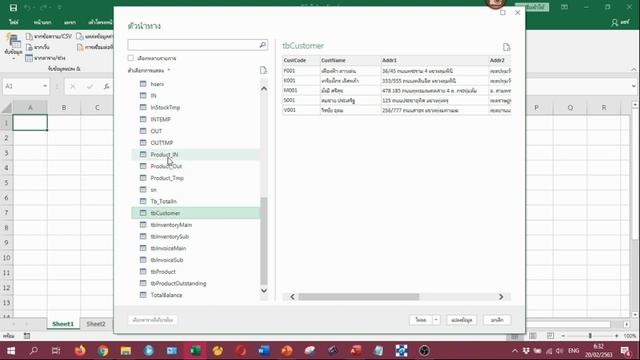Click the Save icon in Excel title bar
Screen dimensions: 640x360
point(13,7)
